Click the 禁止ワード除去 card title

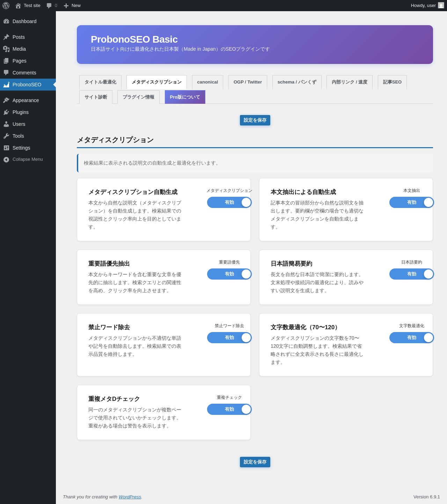tap(109, 327)
